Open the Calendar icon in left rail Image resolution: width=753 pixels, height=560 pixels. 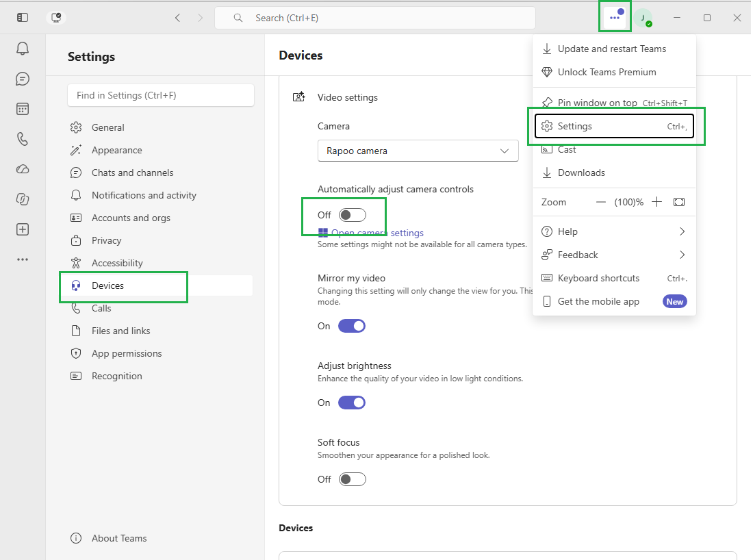point(23,109)
